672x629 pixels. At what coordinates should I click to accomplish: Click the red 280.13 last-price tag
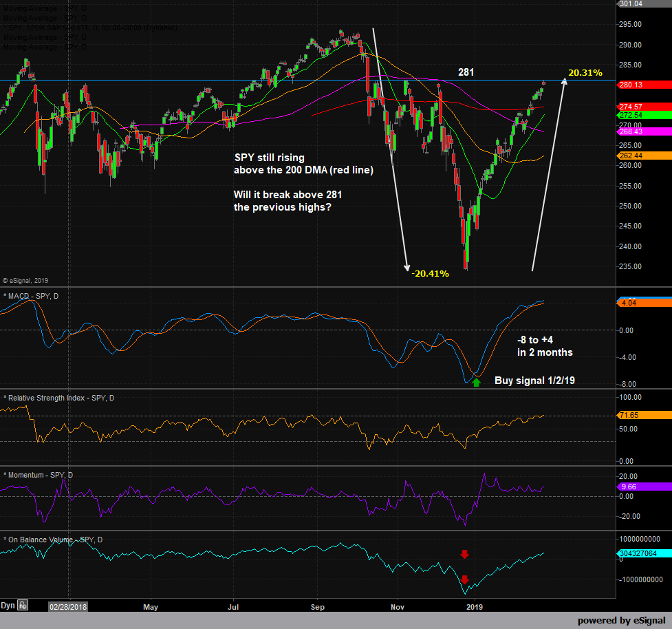click(x=644, y=85)
